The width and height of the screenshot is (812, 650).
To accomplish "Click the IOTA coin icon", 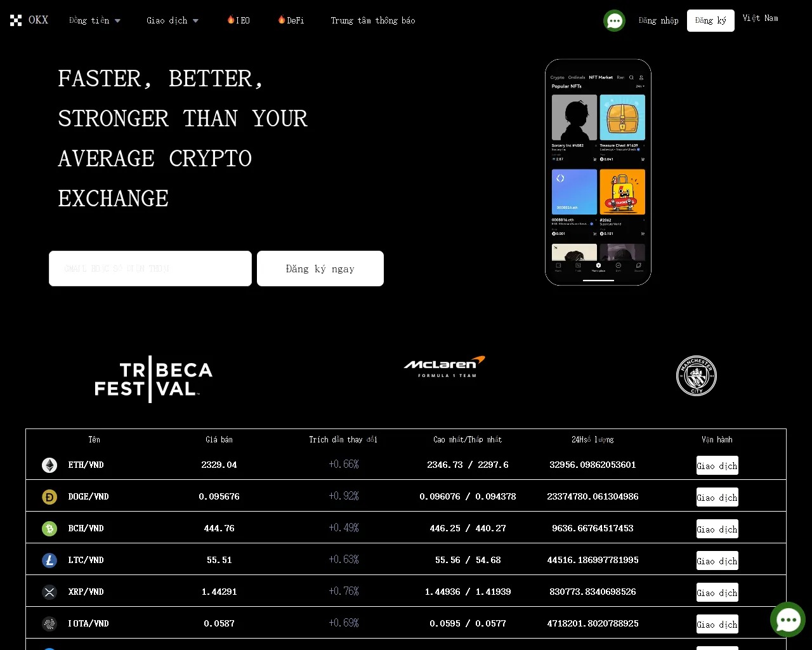I will [49, 624].
